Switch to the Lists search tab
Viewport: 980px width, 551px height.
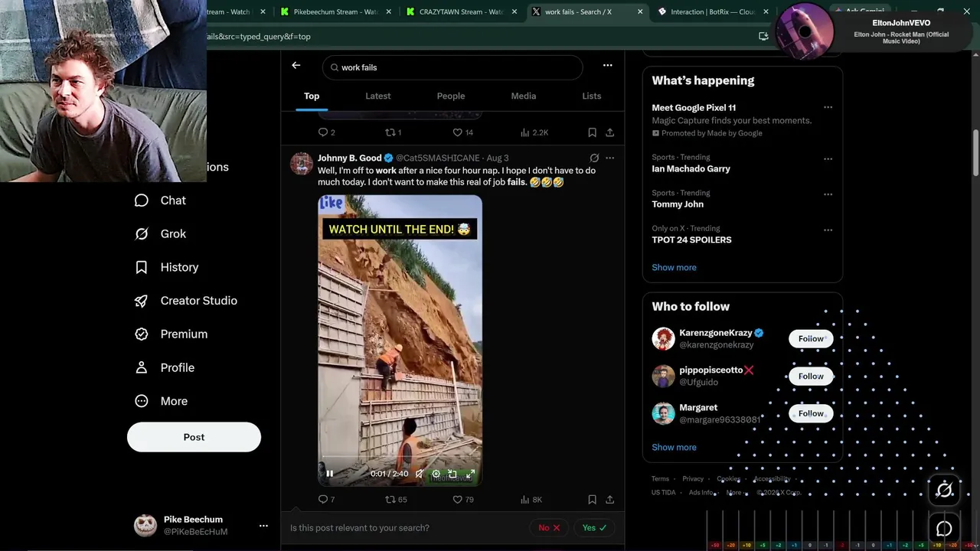pos(592,96)
